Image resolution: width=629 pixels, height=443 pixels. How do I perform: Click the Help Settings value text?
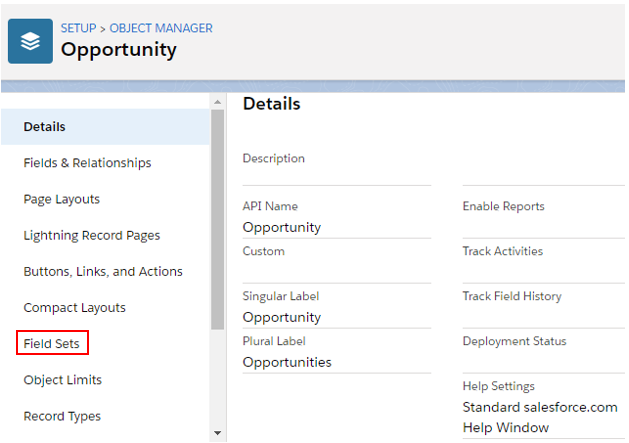540,417
